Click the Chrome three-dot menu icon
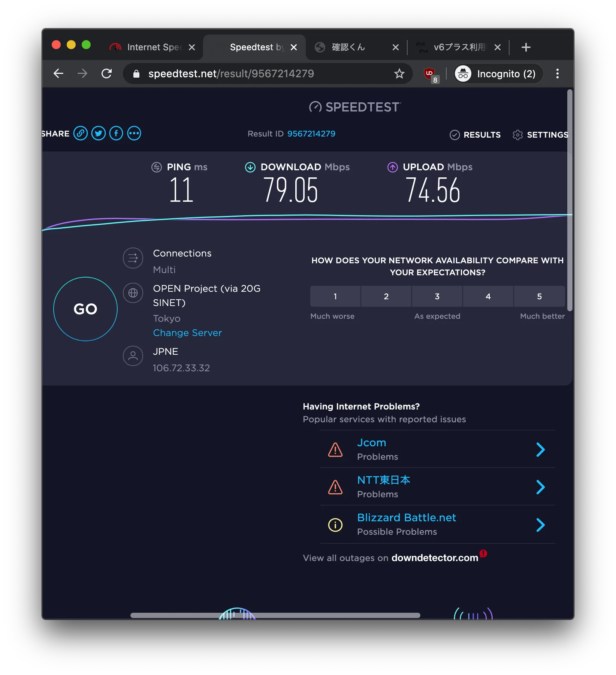 point(557,74)
